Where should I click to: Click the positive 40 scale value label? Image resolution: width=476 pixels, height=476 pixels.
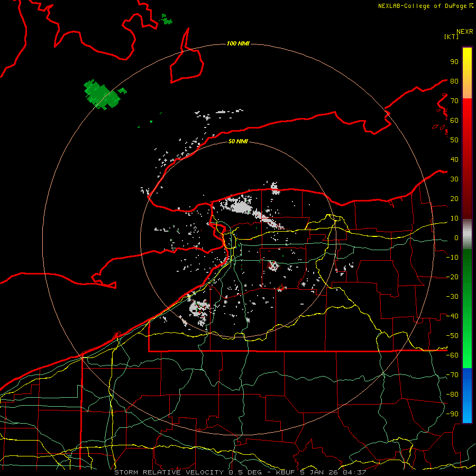pos(454,160)
